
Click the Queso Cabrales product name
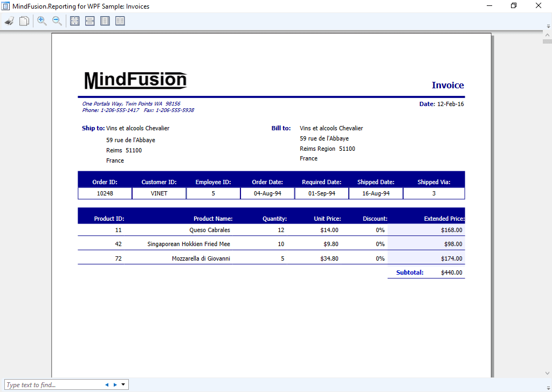210,230
